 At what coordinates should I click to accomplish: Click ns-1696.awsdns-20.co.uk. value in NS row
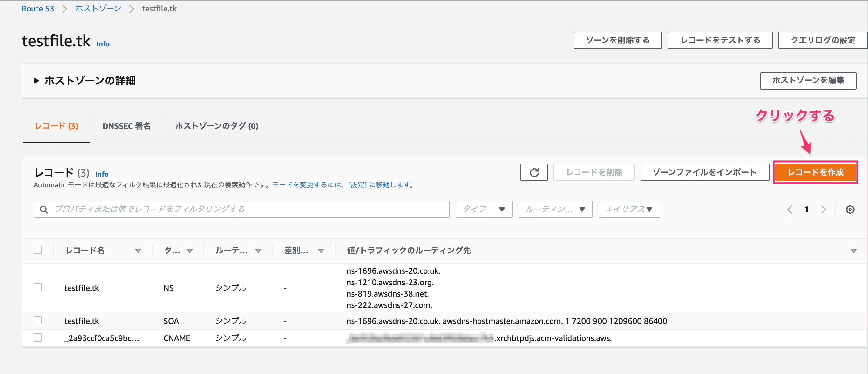click(393, 271)
